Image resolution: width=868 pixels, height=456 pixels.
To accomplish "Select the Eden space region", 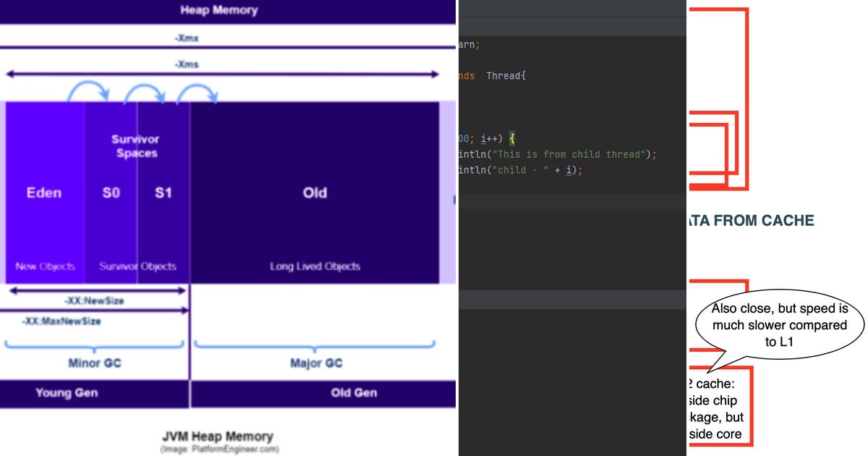I will 45,193.
